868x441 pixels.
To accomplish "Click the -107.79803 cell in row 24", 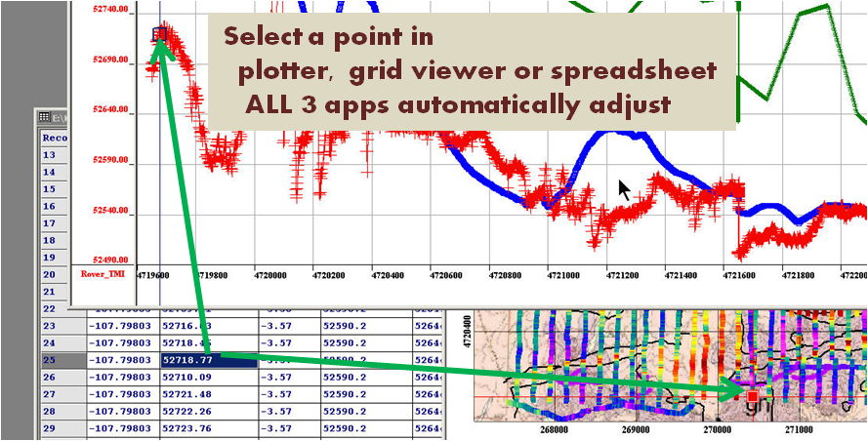I will [119, 342].
